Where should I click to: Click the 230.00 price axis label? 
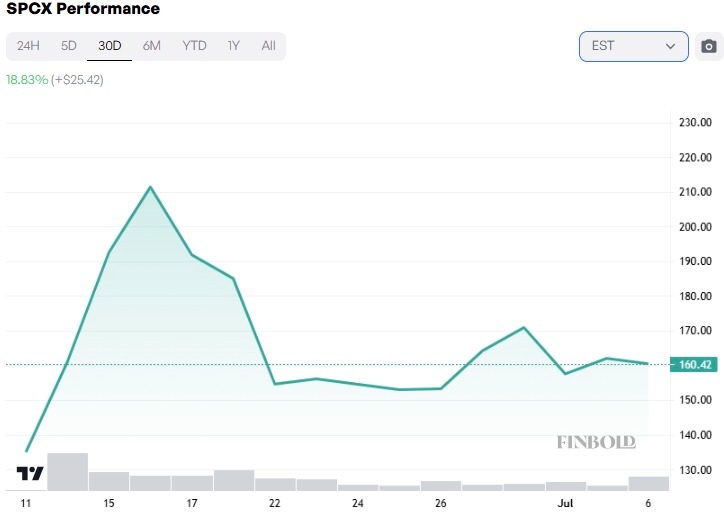point(695,122)
